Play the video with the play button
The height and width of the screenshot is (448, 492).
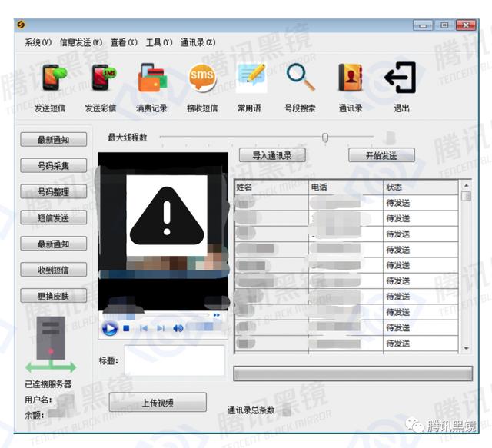[x=110, y=328]
